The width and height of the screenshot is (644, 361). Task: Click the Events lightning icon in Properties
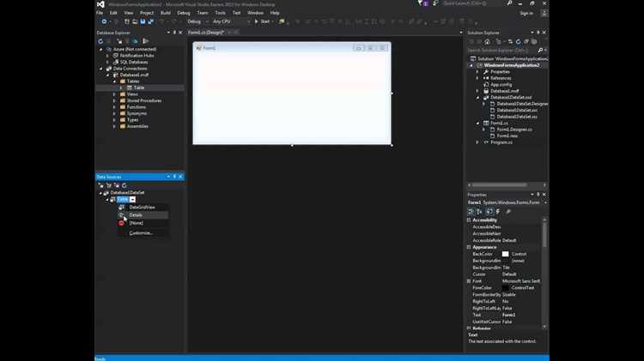pos(498,212)
